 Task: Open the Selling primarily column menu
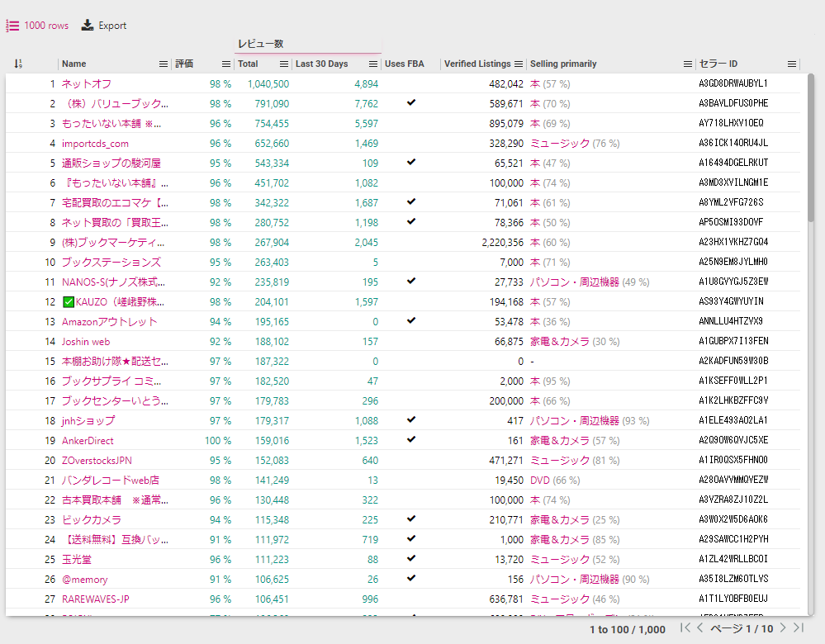tap(688, 64)
